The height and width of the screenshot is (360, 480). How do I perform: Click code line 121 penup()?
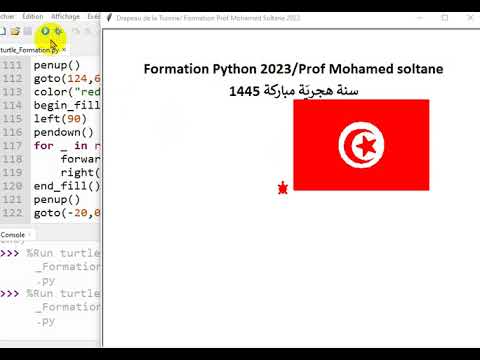(x=57, y=199)
